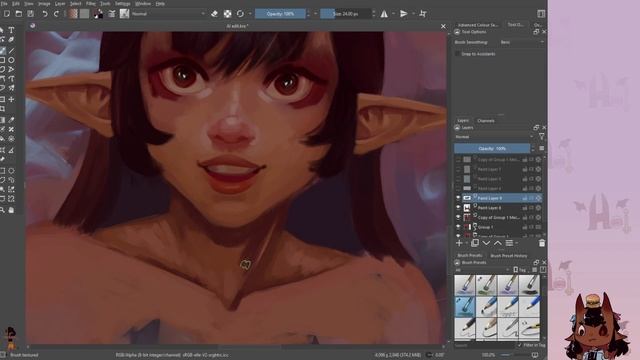640x360 pixels.
Task: Expand horizontal mirror options arrow
Action: [x=393, y=14]
